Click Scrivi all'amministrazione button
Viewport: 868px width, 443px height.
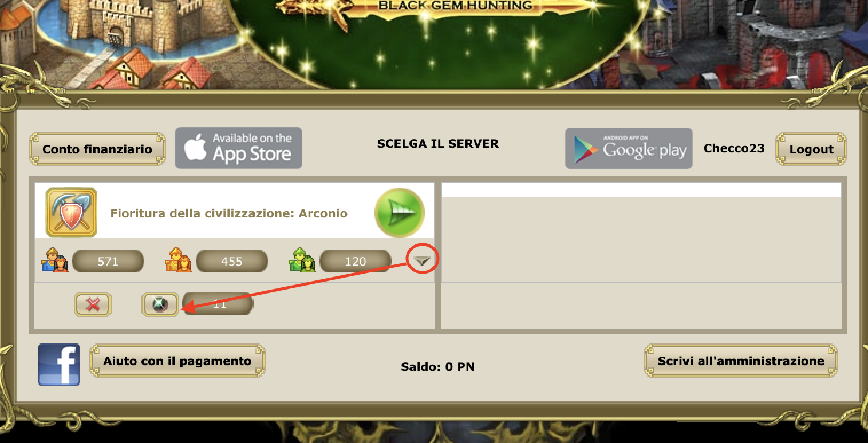click(741, 361)
